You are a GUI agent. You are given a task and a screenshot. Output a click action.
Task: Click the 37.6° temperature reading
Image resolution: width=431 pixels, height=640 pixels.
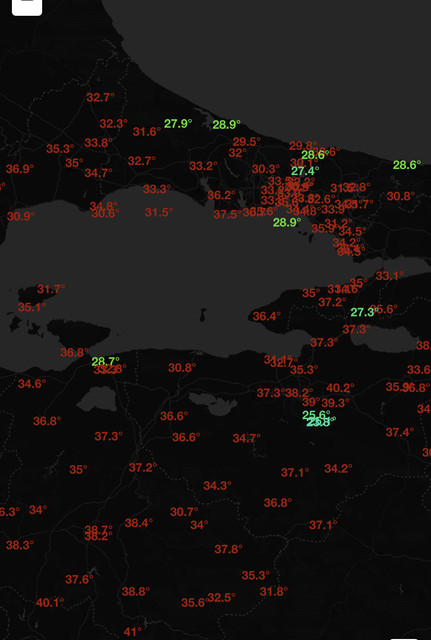80,580
